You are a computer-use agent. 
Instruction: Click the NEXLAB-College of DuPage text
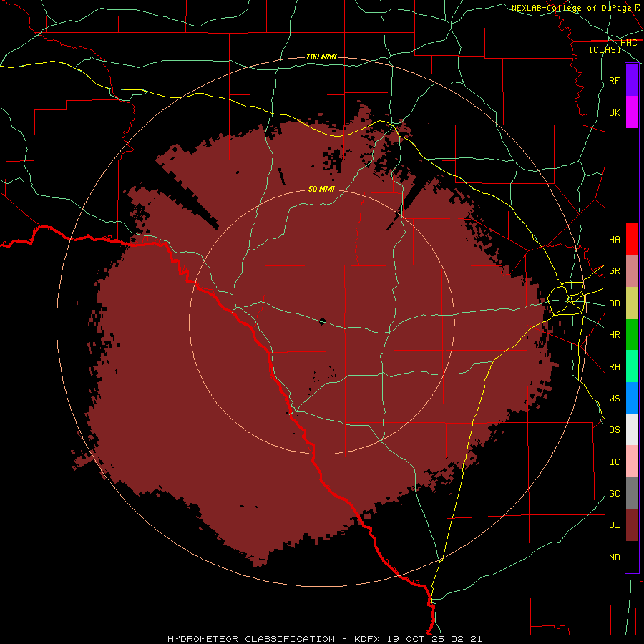coord(571,8)
